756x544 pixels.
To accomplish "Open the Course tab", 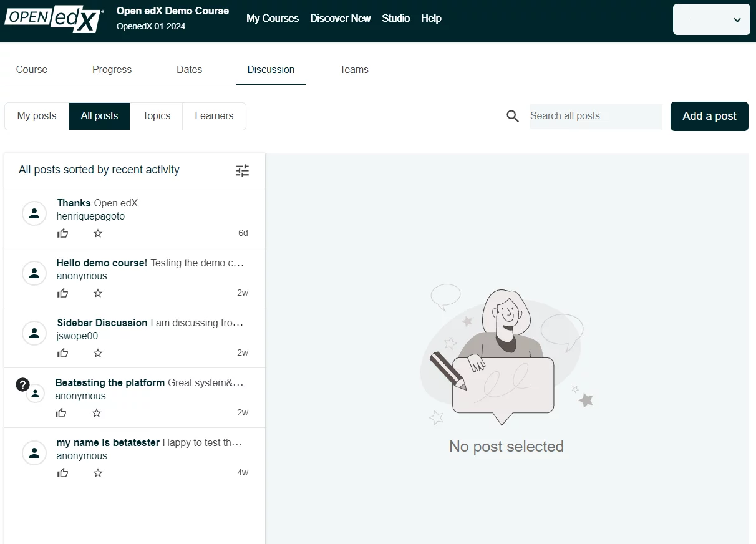I will click(x=32, y=70).
